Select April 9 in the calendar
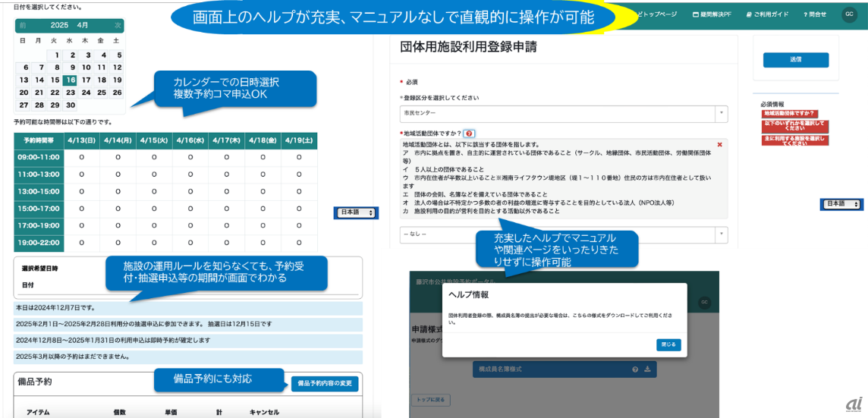868x418 pixels. (x=71, y=68)
